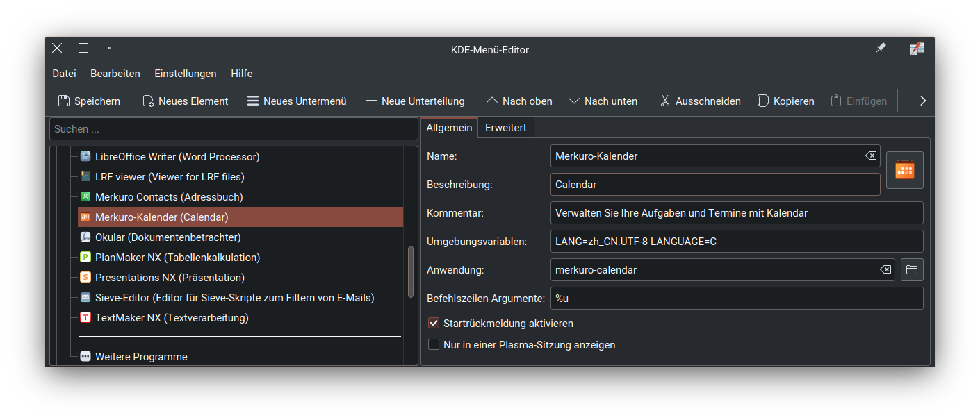Select Presentations NX (Präsentation) entry
980x420 pixels.
click(170, 278)
